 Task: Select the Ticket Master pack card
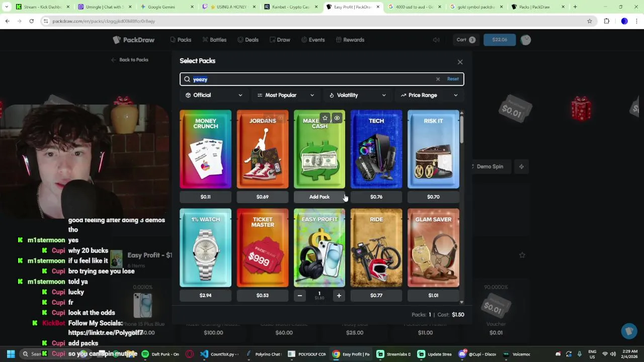tap(263, 248)
